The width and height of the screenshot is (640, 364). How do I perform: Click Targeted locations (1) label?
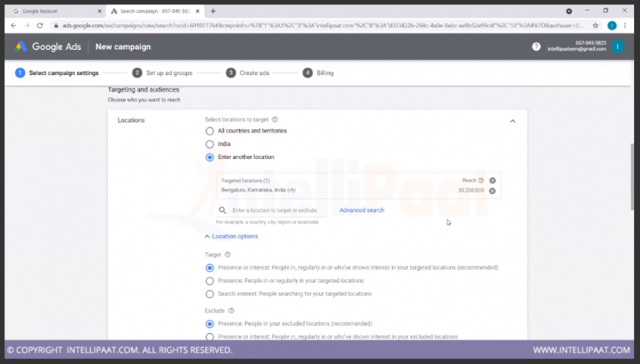[245, 181]
